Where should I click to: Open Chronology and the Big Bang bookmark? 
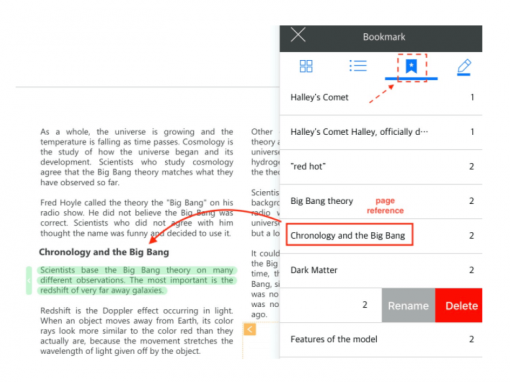pos(381,236)
